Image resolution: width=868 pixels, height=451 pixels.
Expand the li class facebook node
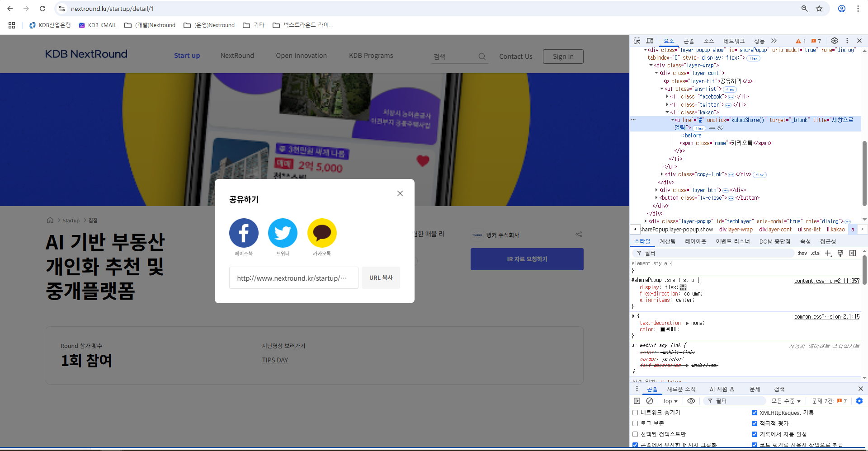[x=667, y=97]
